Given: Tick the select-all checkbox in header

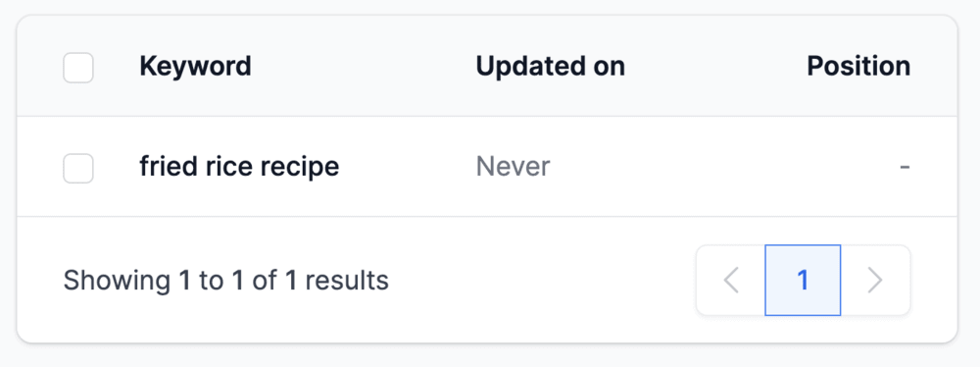Looking at the screenshot, I should pyautogui.click(x=78, y=68).
